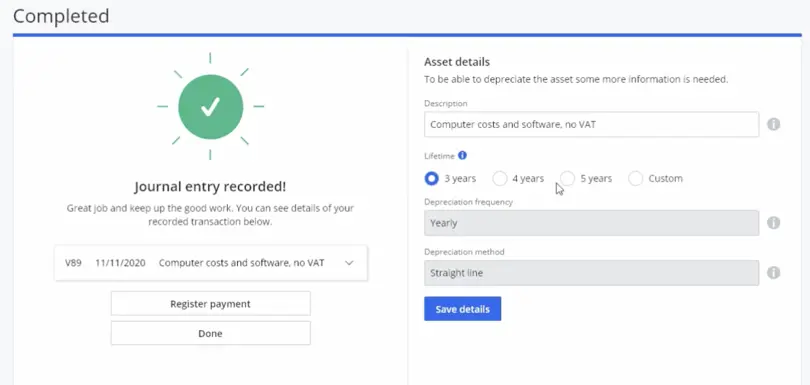The width and height of the screenshot is (810, 385).
Task: Click the info icon beside Description field
Action: pyautogui.click(x=773, y=125)
